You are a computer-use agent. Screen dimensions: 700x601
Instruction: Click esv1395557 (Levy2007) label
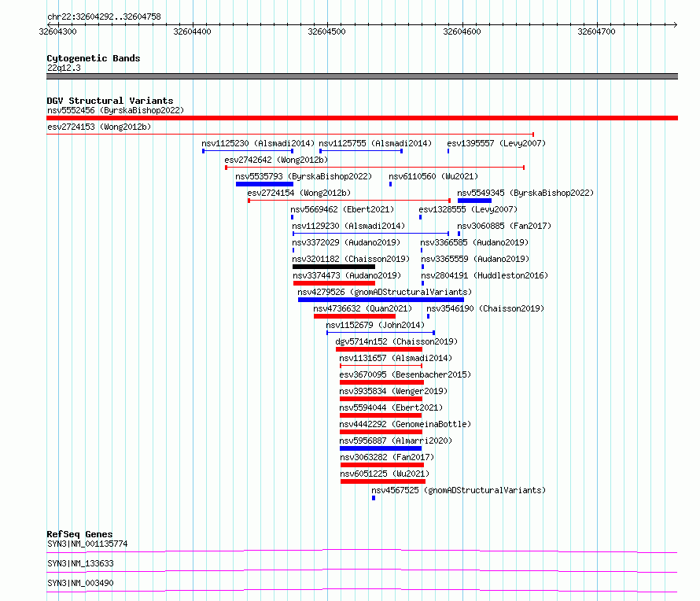pos(496,143)
